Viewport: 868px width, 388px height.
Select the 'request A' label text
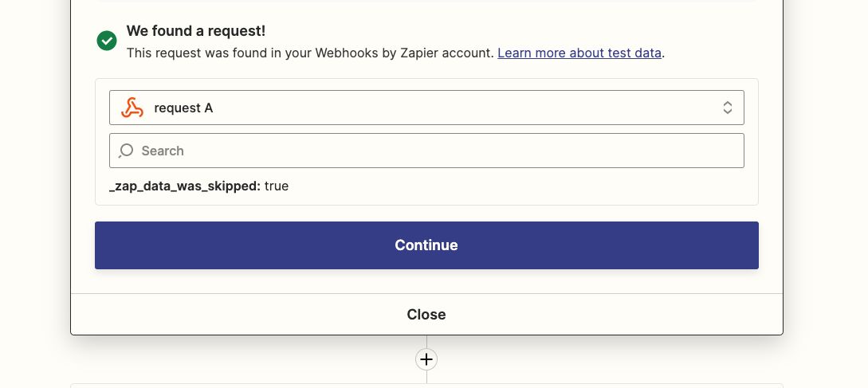click(x=183, y=108)
